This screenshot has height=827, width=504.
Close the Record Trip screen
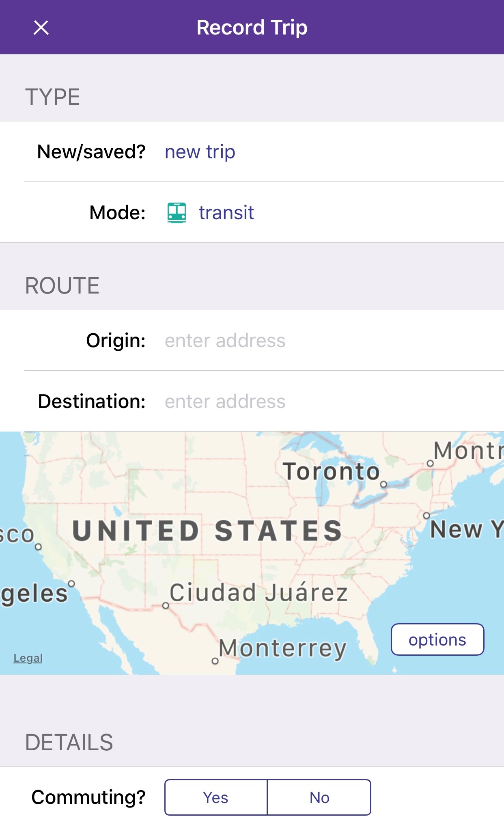click(x=41, y=28)
